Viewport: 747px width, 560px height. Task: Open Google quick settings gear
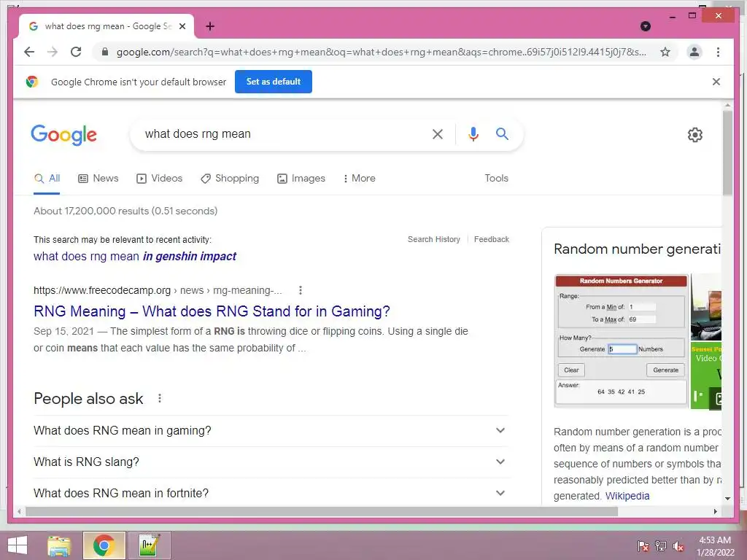(x=694, y=135)
